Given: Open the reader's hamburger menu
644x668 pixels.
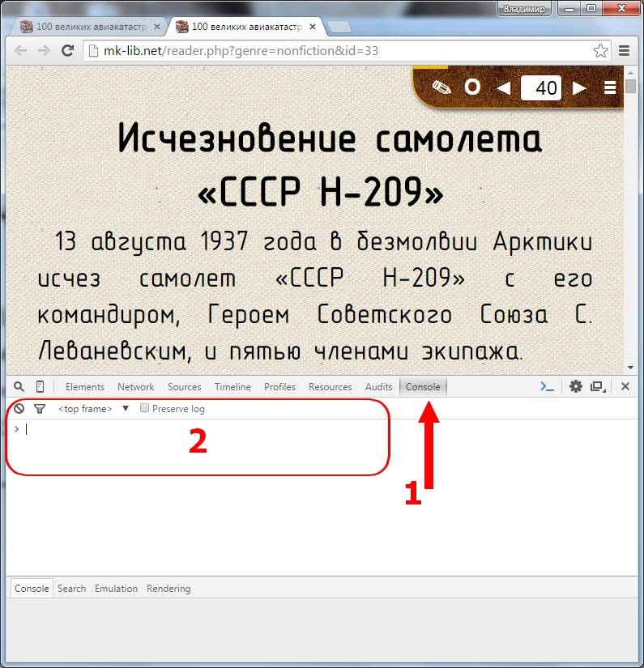Looking at the screenshot, I should (610, 87).
